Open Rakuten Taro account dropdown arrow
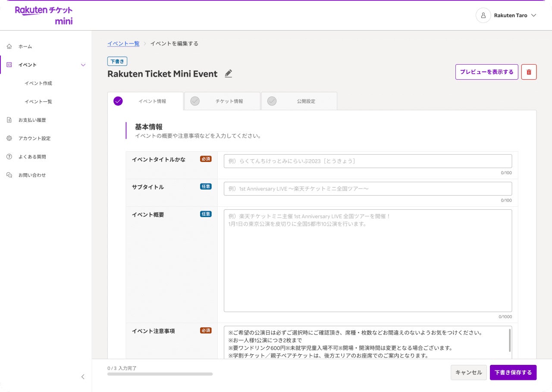 pyautogui.click(x=533, y=16)
